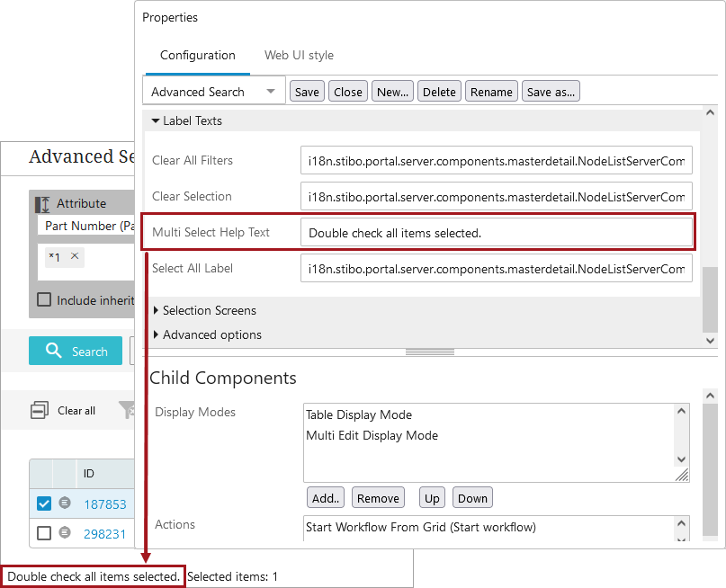Click the Search button
Image resolution: width=726 pixels, height=588 pixels.
pos(76,351)
